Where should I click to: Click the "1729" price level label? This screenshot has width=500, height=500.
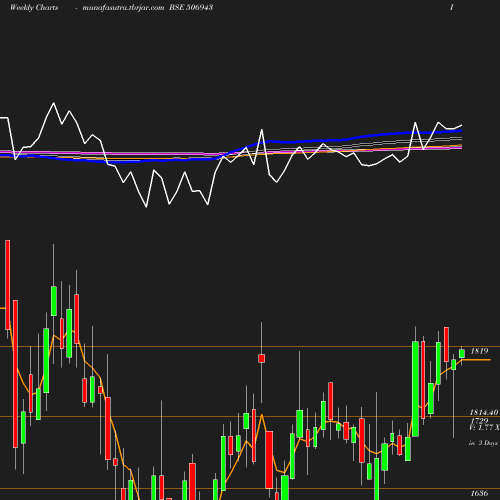point(479,421)
